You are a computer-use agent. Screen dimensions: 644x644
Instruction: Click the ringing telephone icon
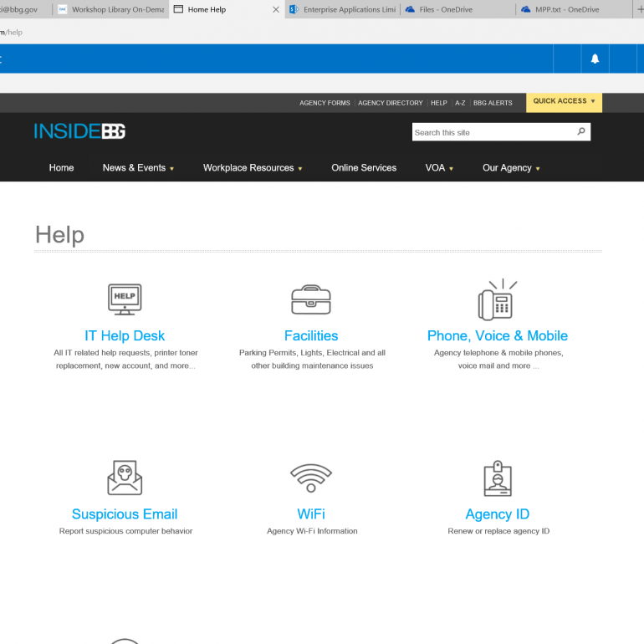(497, 299)
